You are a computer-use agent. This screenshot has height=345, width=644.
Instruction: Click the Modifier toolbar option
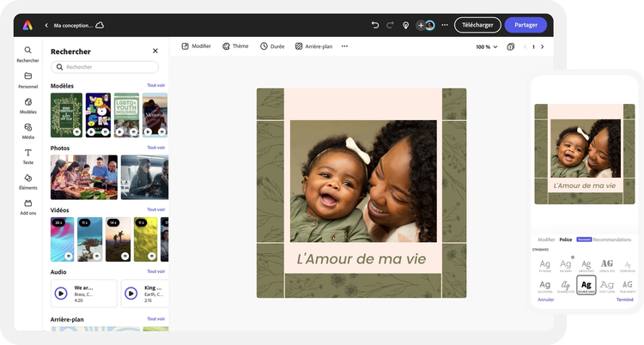(197, 46)
